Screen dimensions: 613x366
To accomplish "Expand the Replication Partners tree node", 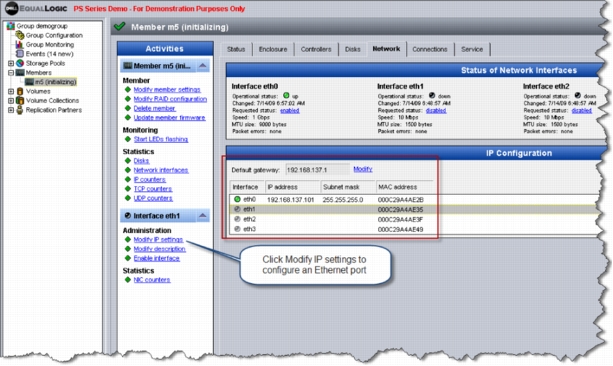I will coord(11,110).
